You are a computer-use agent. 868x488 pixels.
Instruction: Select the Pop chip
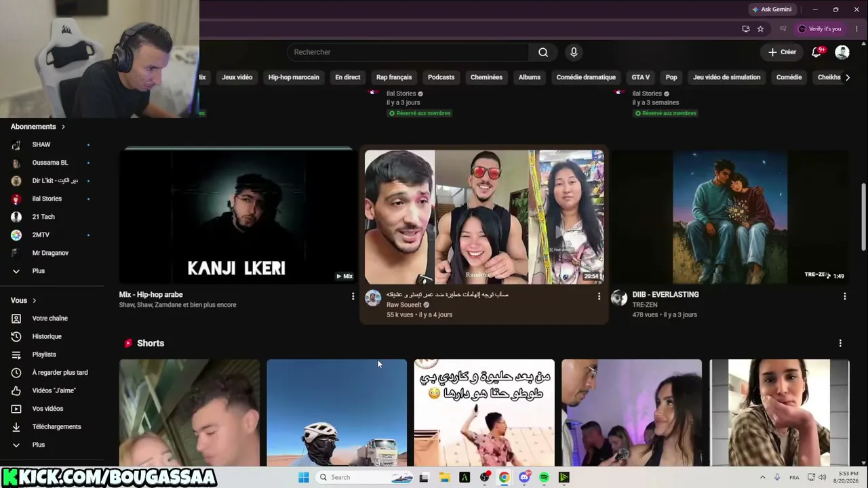point(671,77)
